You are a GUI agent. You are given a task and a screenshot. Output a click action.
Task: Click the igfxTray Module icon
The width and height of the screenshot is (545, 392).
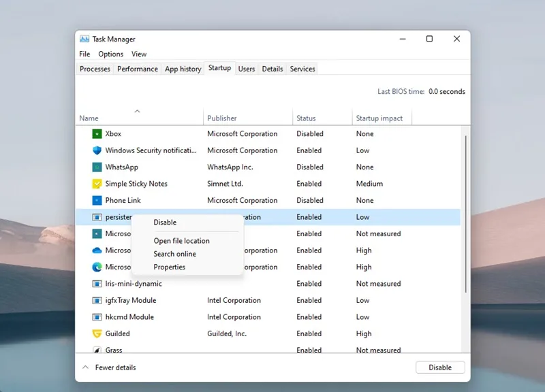[97, 300]
